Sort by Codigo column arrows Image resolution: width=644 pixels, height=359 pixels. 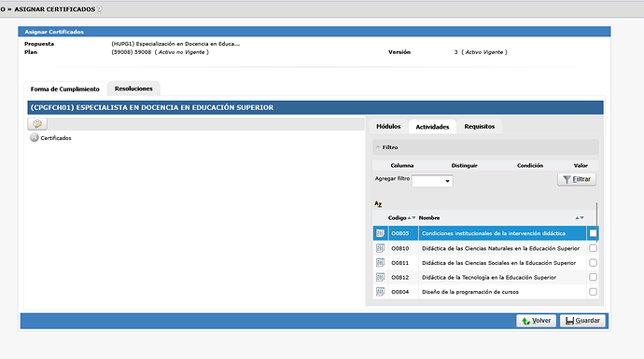coord(412,218)
